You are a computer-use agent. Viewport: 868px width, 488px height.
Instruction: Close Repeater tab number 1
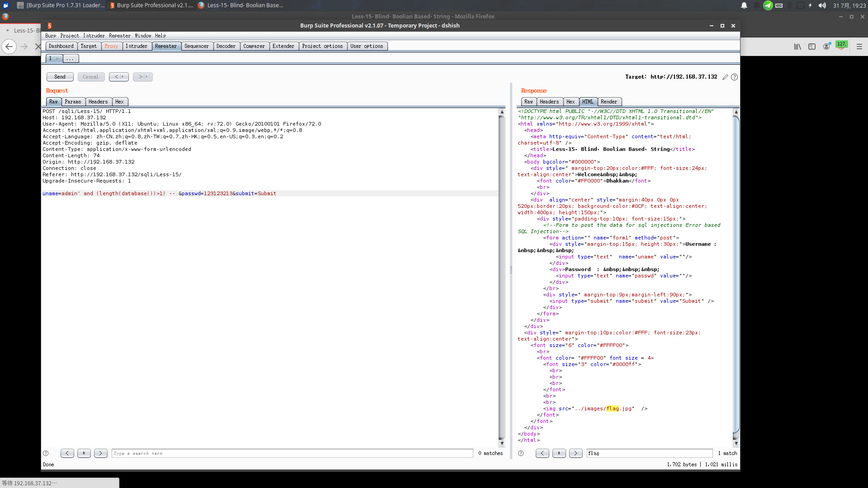(57, 59)
